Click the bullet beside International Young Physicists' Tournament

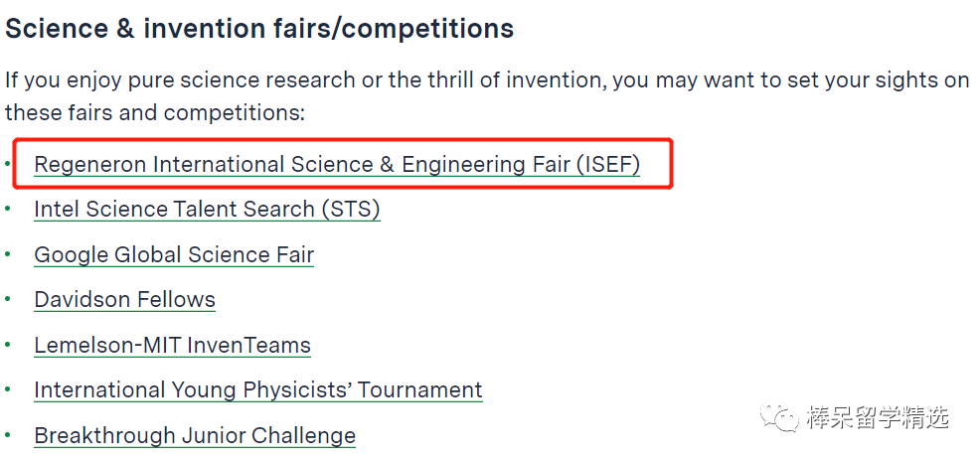(x=8, y=388)
